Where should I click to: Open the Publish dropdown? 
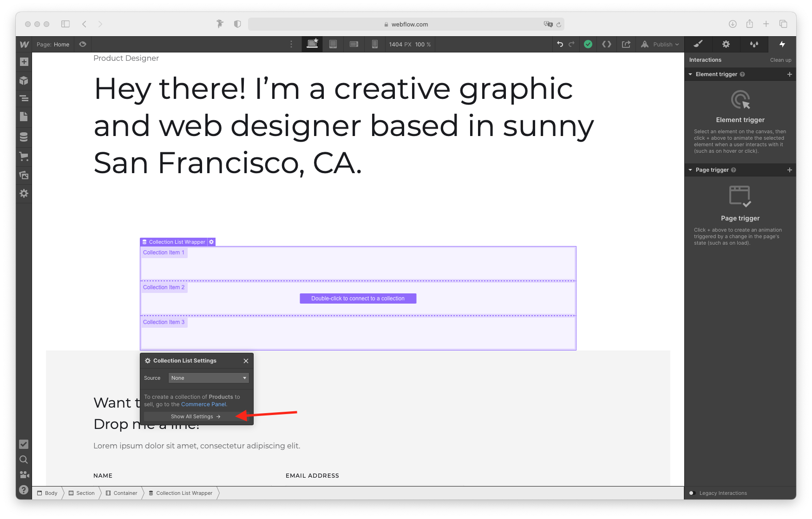pos(660,44)
